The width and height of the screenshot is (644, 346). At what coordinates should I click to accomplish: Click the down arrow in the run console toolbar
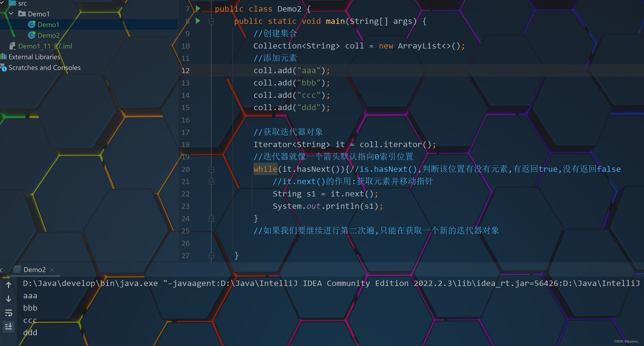point(9,299)
